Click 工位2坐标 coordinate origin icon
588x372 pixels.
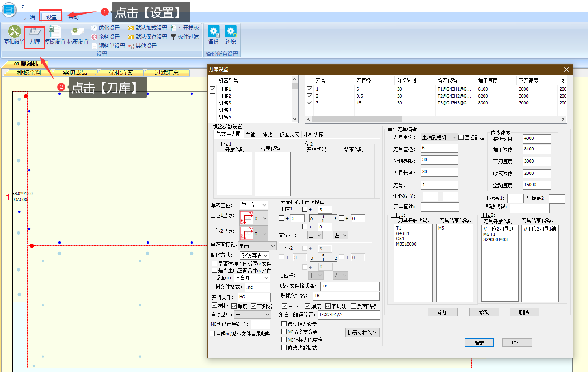[x=247, y=233]
